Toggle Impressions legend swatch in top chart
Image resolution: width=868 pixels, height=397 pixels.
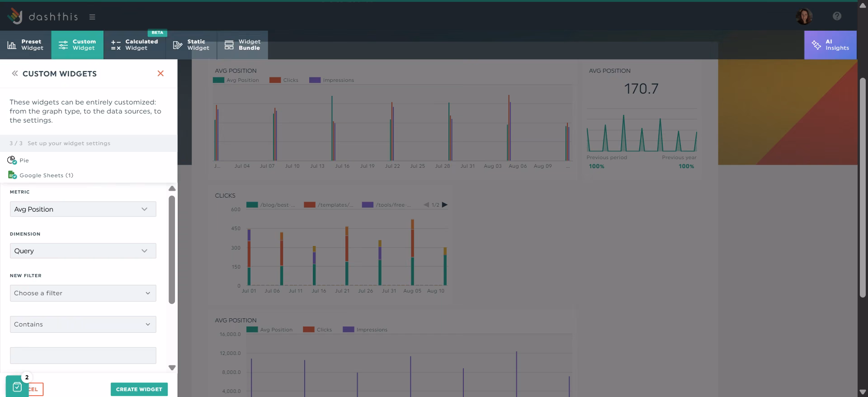(x=315, y=80)
